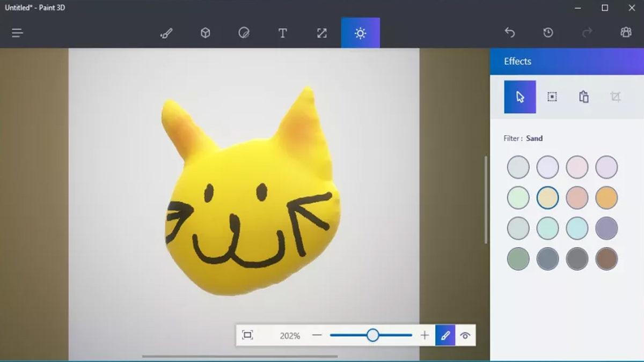Click the fit-to-screen frame icon
The width and height of the screenshot is (644, 362).
tap(247, 335)
